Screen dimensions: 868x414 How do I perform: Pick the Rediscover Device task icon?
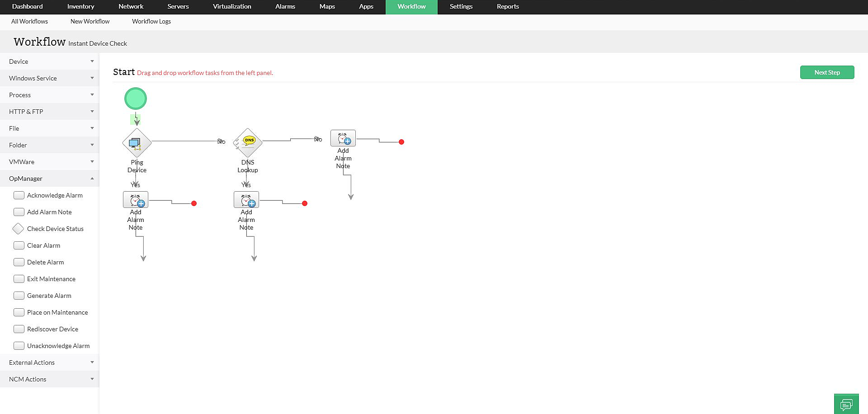(19, 329)
